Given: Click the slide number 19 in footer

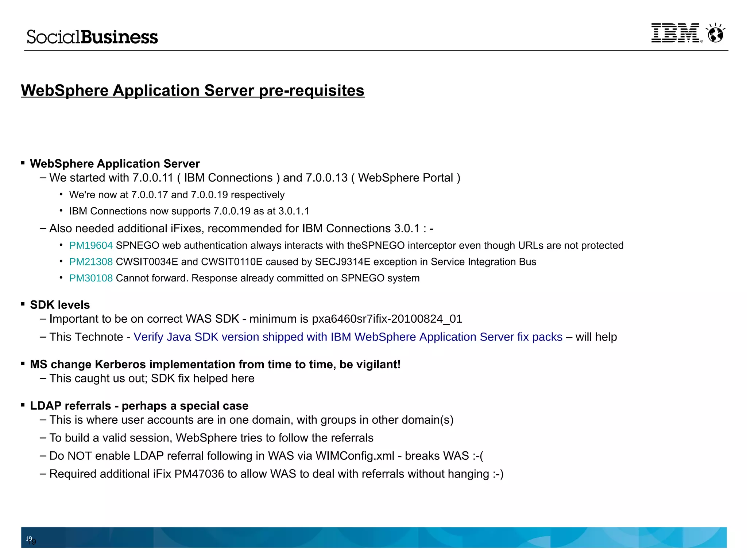Looking at the screenshot, I should pos(31,540).
